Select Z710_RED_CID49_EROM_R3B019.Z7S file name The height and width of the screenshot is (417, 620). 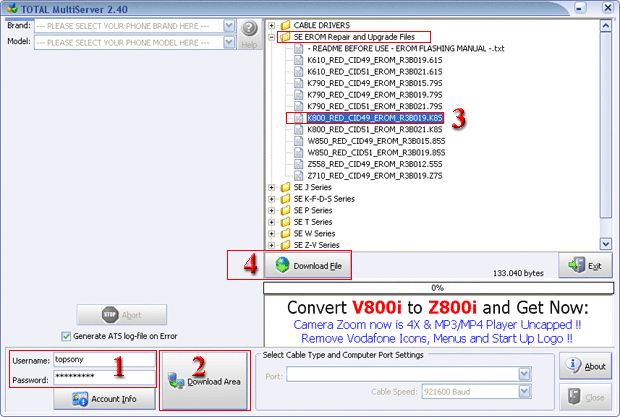pyautogui.click(x=375, y=175)
